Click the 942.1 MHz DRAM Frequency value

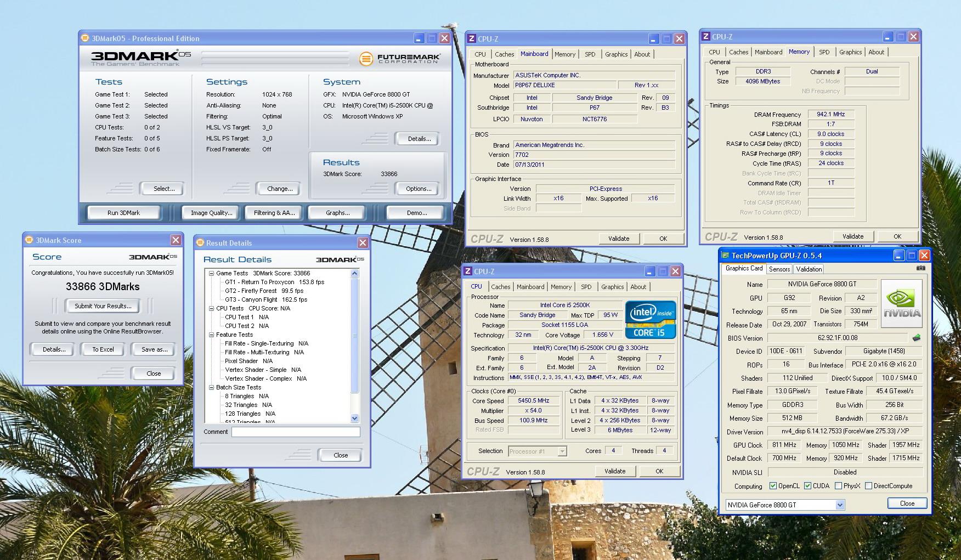(830, 115)
